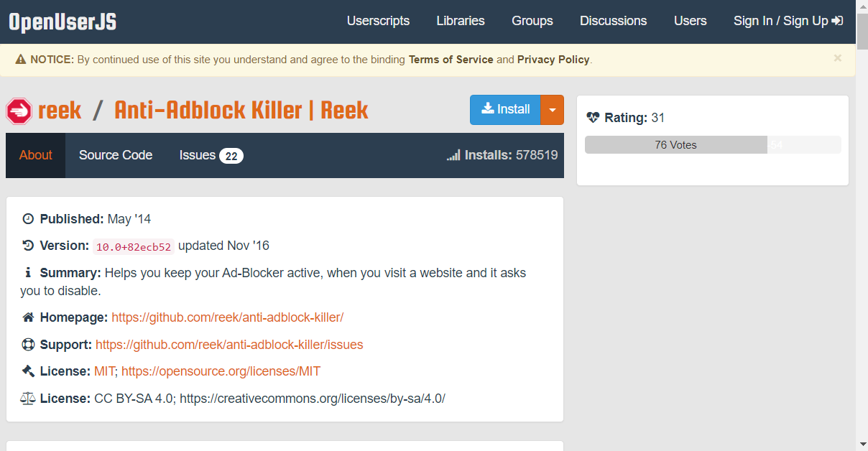Open the Discussions page
This screenshot has width=868, height=451.
pos(614,21)
